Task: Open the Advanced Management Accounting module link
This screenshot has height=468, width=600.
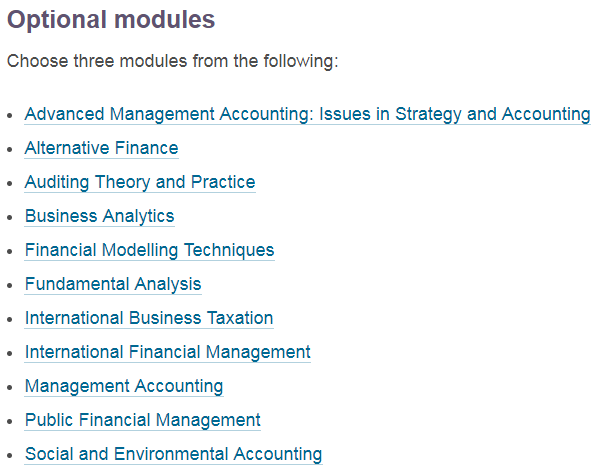Action: pos(307,114)
